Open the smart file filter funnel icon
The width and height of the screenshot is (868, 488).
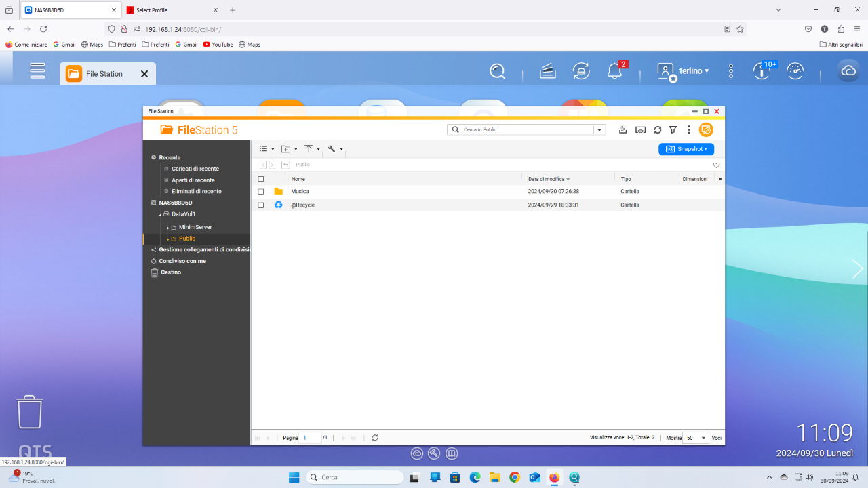(x=673, y=129)
